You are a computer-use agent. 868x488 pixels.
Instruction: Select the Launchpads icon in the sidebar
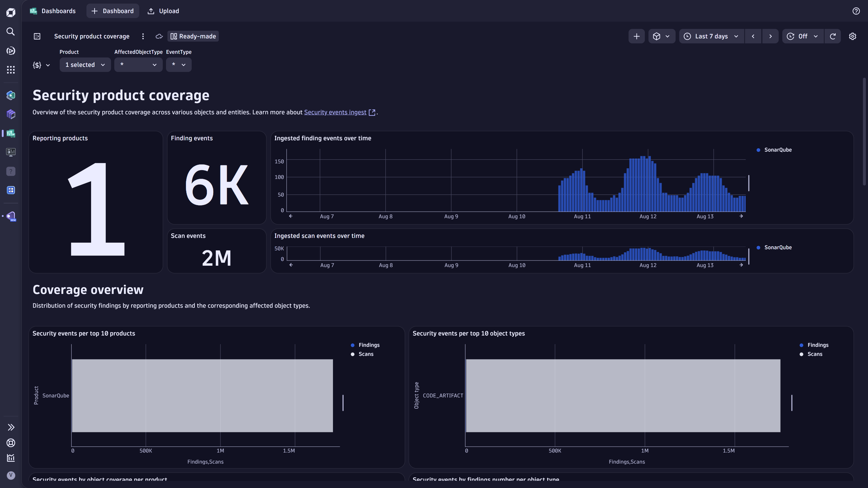click(x=10, y=51)
